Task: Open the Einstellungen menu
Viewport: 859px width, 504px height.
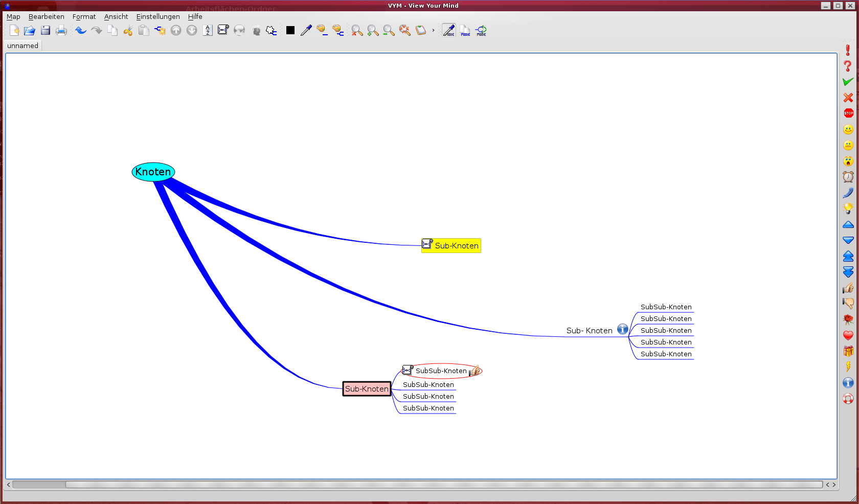Action: pyautogui.click(x=157, y=17)
